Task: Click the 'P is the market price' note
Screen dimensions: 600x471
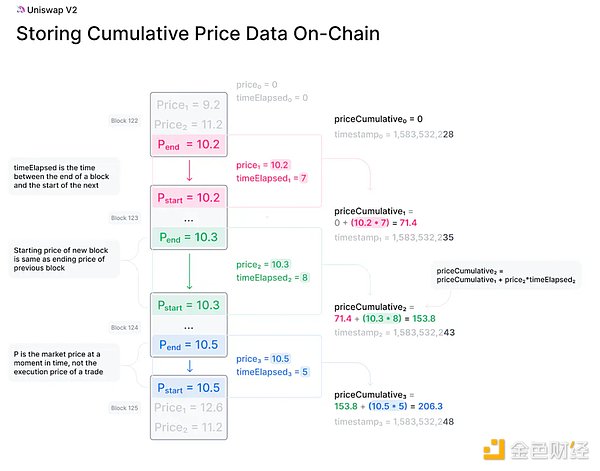Action: (62, 361)
